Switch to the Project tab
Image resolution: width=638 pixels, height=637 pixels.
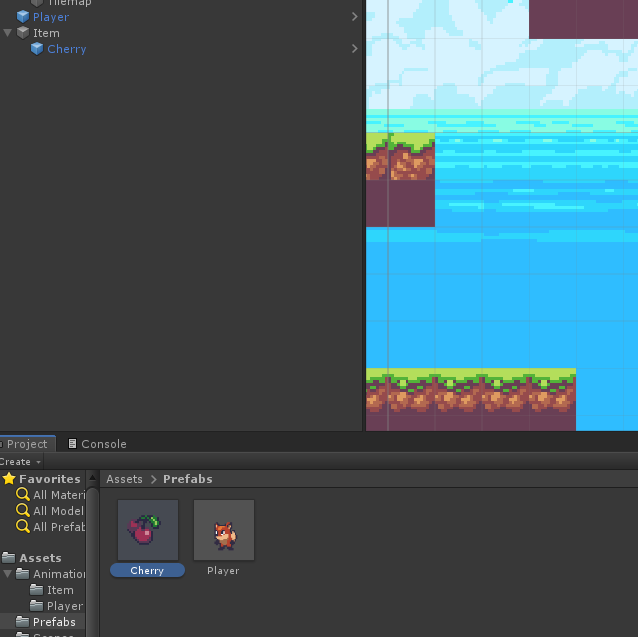click(x=27, y=444)
